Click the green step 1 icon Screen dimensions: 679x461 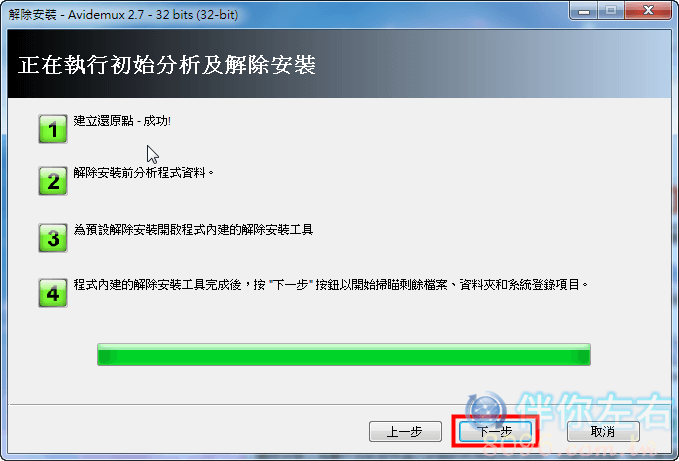click(x=53, y=129)
